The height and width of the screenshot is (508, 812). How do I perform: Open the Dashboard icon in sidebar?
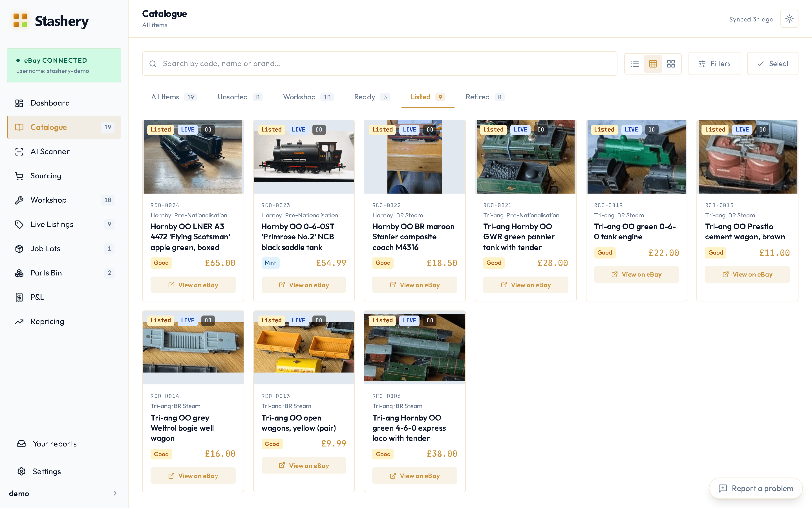coord(19,103)
